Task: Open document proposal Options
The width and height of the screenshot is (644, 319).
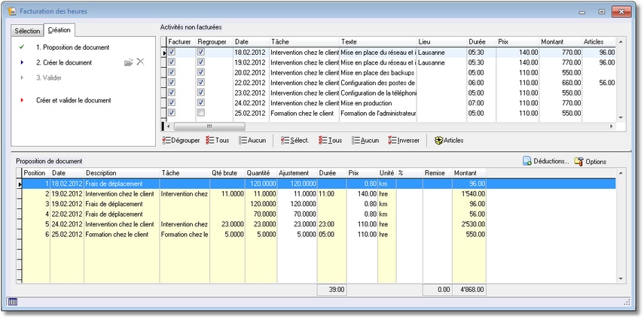Action: pos(591,162)
